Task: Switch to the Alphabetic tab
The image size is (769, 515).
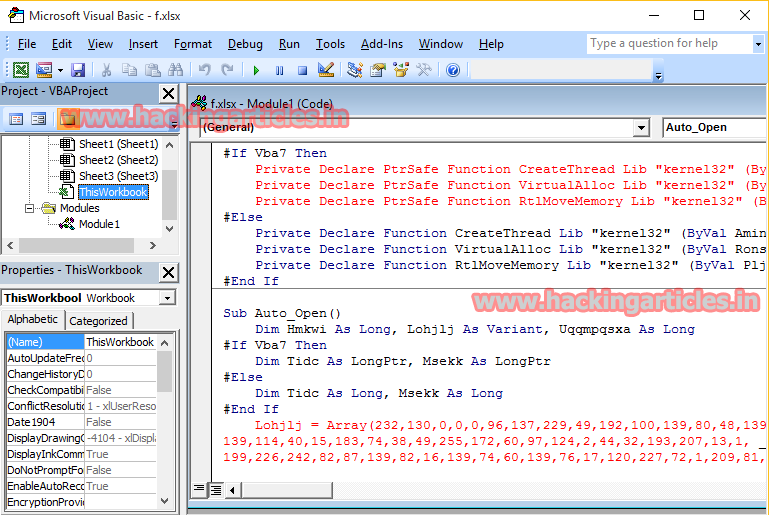Action: click(32, 319)
